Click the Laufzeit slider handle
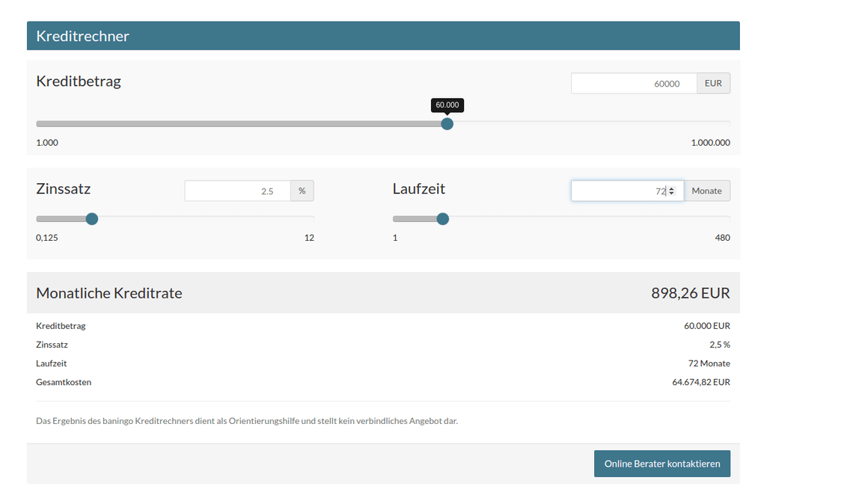Image resolution: width=862 pixels, height=504 pixels. [x=443, y=219]
